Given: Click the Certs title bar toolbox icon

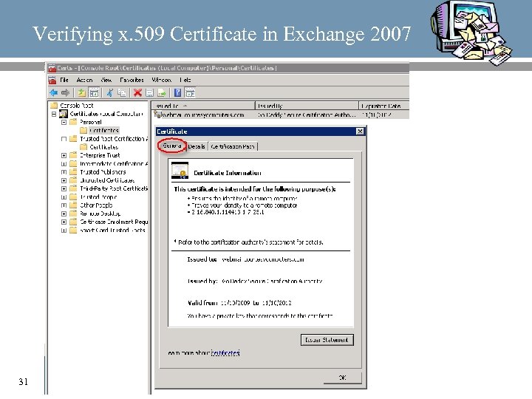Looking at the screenshot, I should point(52,68).
